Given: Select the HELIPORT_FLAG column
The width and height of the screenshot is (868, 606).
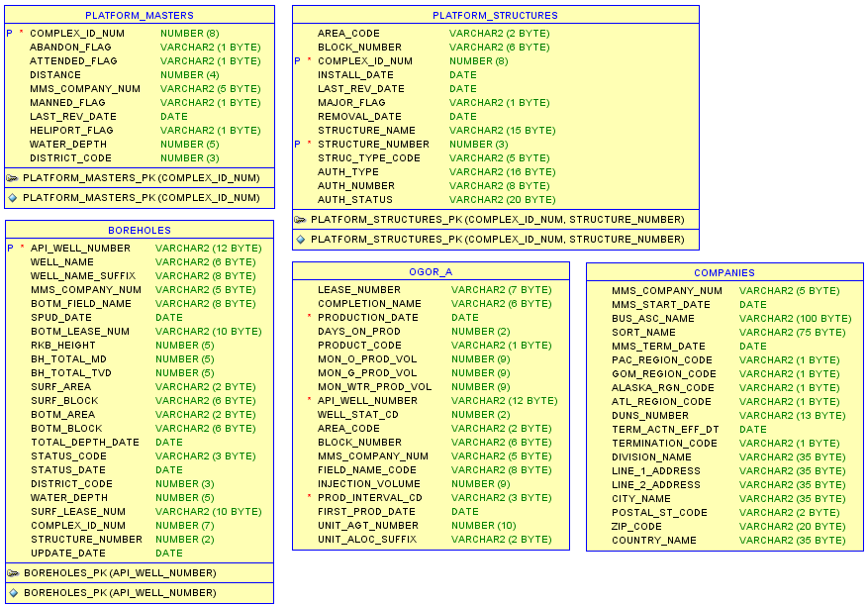Looking at the screenshot, I should coord(71,130).
